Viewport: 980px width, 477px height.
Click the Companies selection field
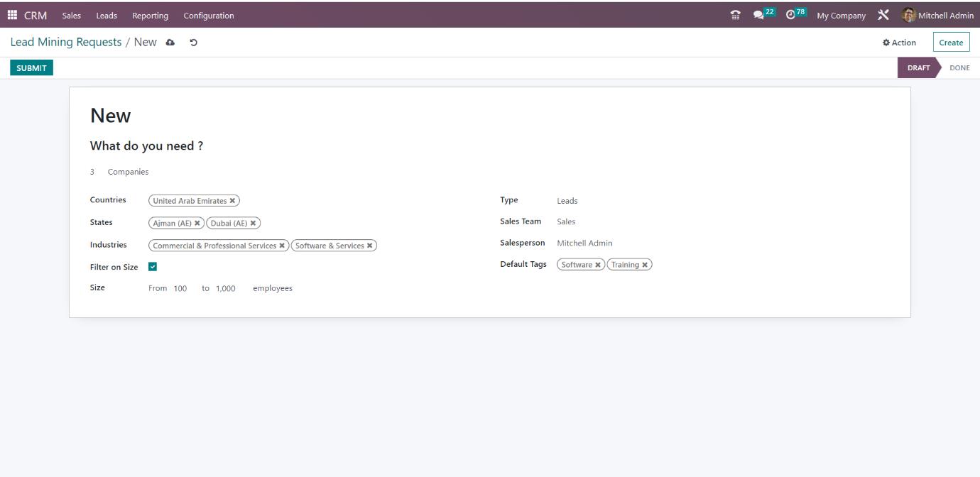click(x=129, y=172)
